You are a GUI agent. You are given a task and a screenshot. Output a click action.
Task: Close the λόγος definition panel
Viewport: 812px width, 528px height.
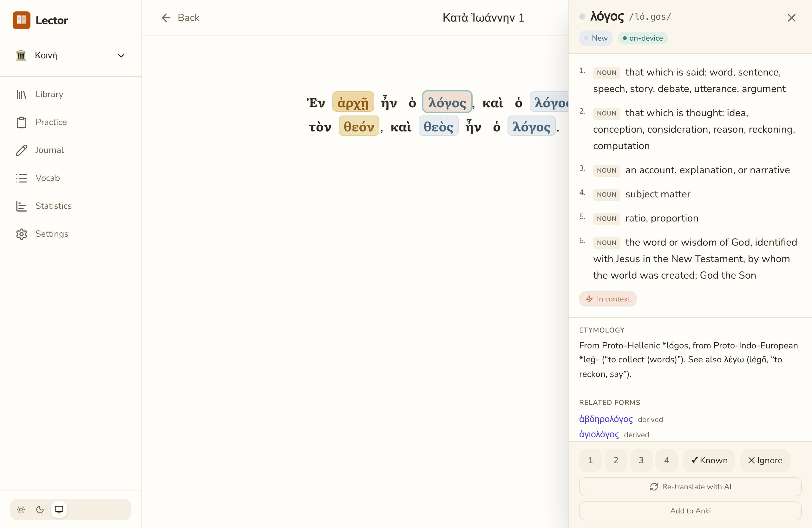[x=791, y=18]
